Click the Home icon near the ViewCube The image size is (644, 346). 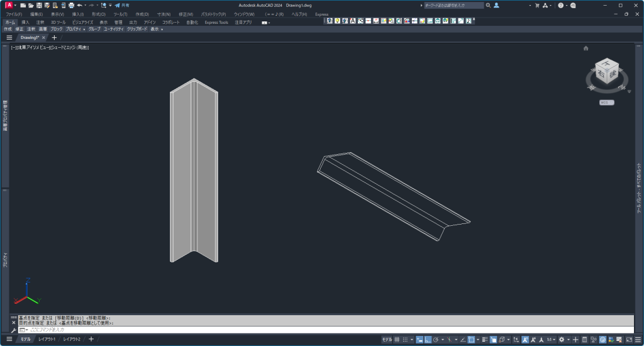pos(586,48)
